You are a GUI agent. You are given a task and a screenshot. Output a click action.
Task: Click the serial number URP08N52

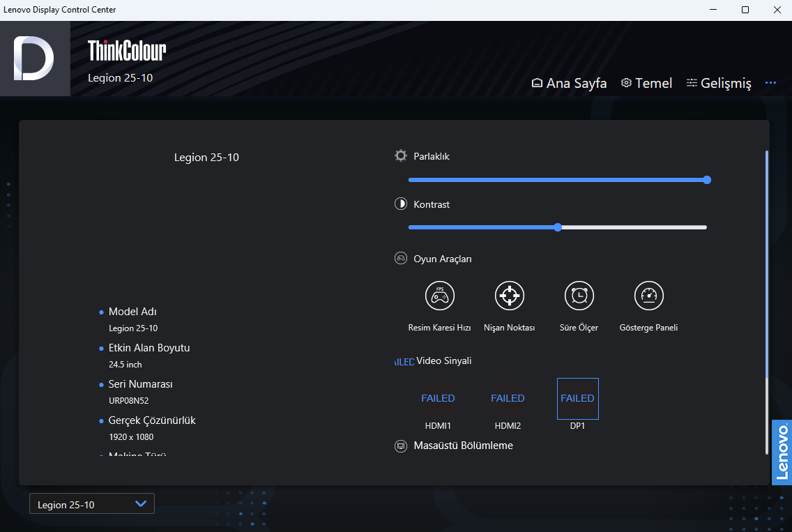(128, 401)
